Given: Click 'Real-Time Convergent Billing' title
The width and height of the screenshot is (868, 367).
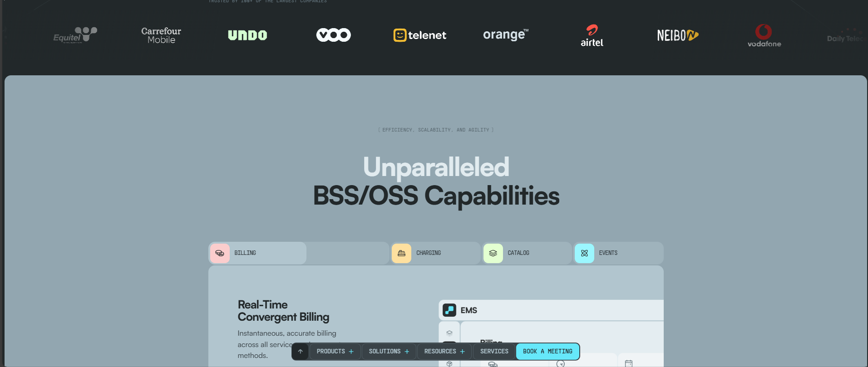Looking at the screenshot, I should [283, 311].
